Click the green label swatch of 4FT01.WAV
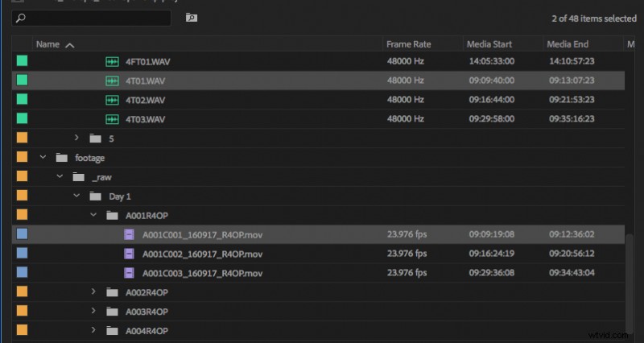644x343 pixels. tap(23, 61)
